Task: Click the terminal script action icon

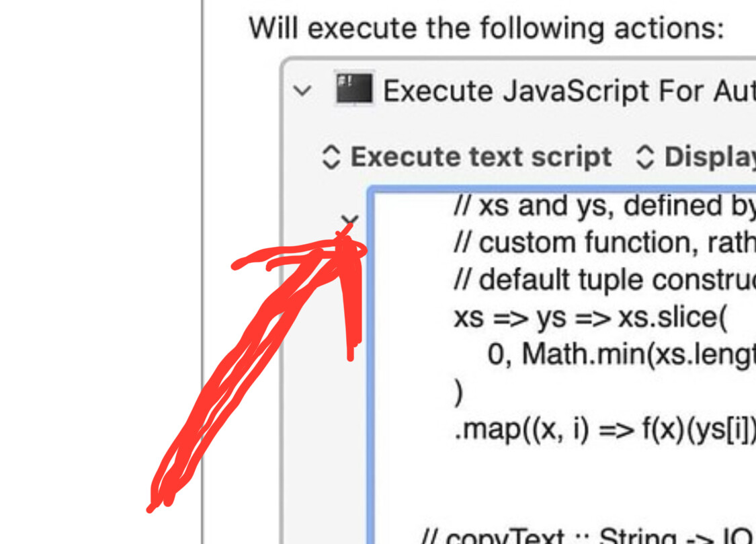Action: tap(354, 89)
